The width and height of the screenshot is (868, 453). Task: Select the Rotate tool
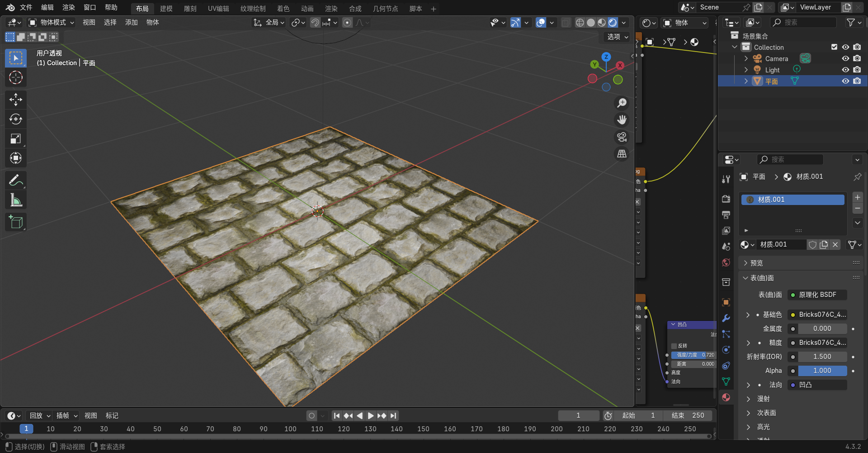click(x=16, y=119)
